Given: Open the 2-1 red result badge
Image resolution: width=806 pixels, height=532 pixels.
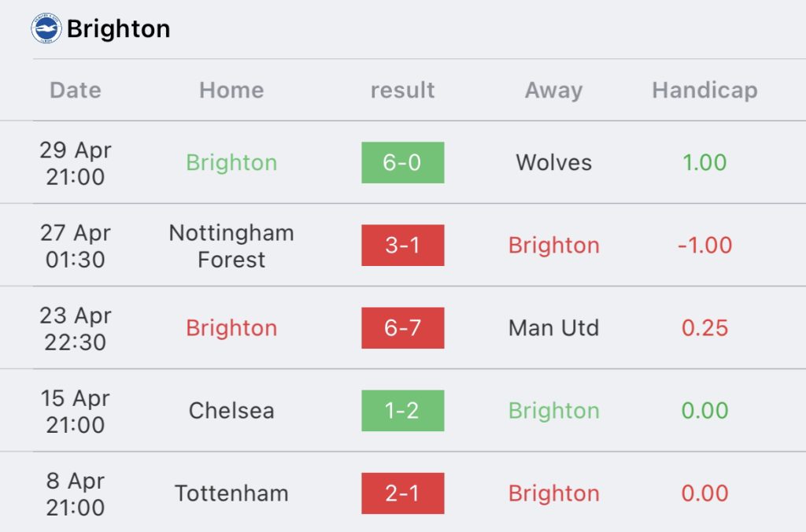Looking at the screenshot, I should click(402, 493).
